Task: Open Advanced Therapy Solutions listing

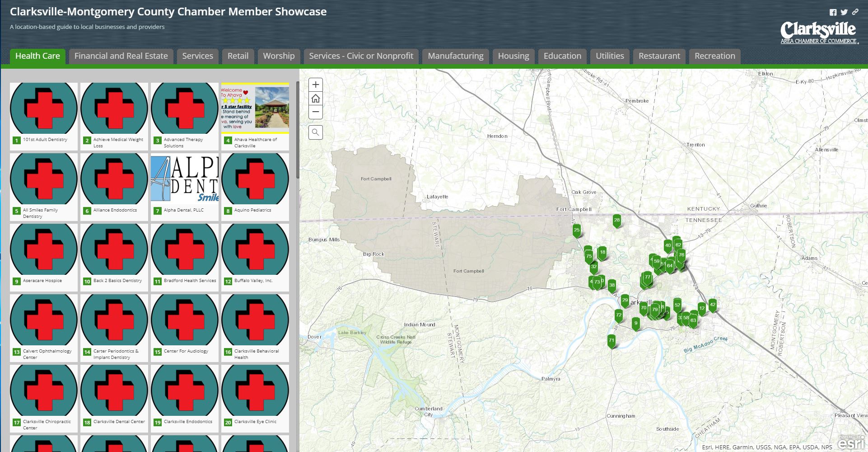Action: coord(185,117)
